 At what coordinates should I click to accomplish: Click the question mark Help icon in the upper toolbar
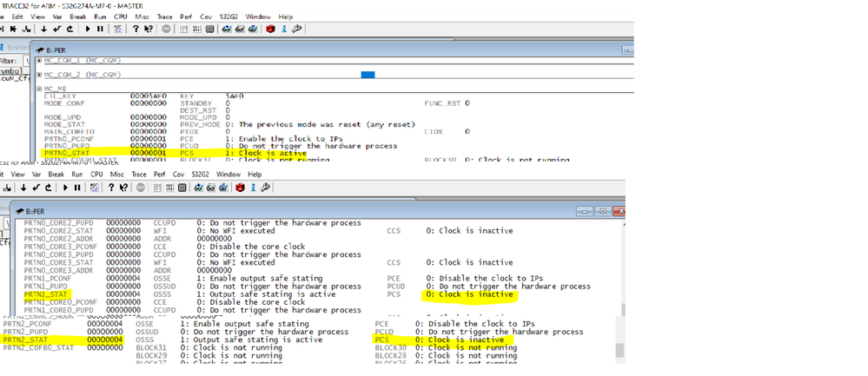coord(136,29)
